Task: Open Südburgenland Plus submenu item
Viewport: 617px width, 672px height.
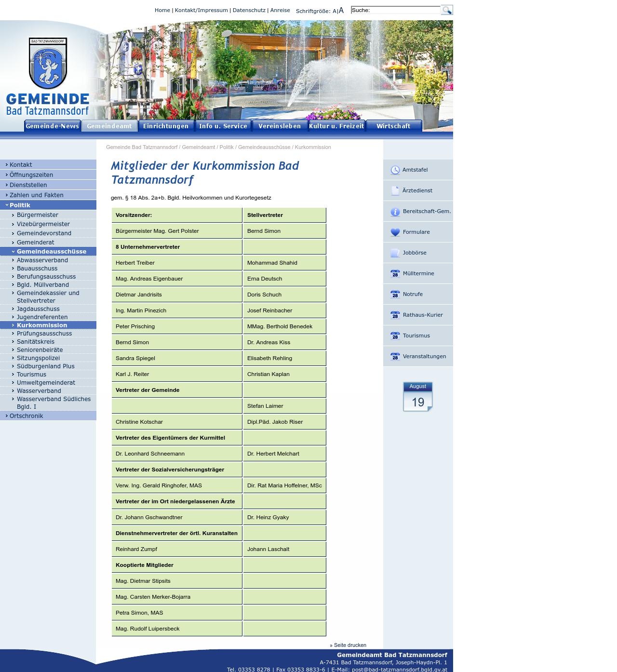Action: [48, 366]
